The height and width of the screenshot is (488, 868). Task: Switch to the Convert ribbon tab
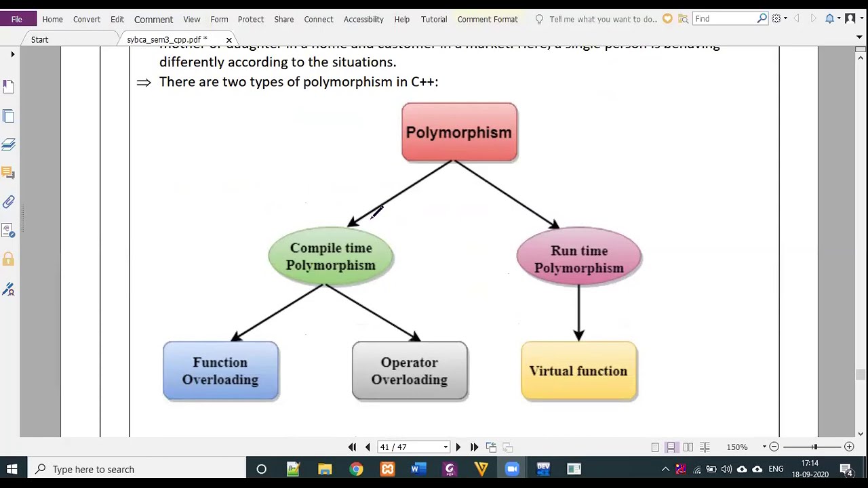[x=87, y=19]
